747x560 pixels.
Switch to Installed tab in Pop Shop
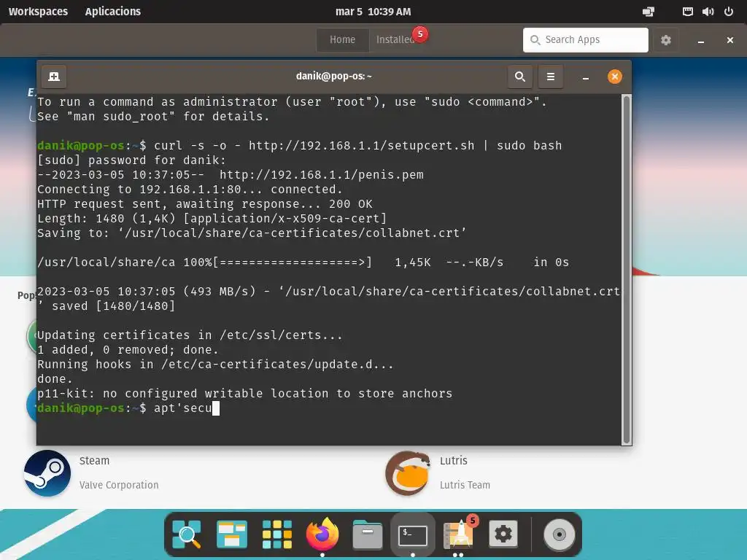[395, 40]
